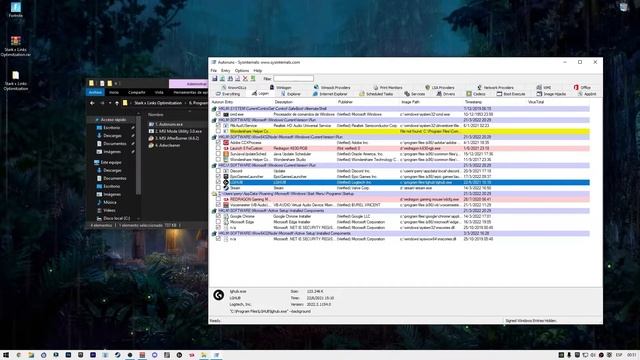640x360 pixels.
Task: Click 4. Adwcleaner file in Explorer
Action: 165,145
